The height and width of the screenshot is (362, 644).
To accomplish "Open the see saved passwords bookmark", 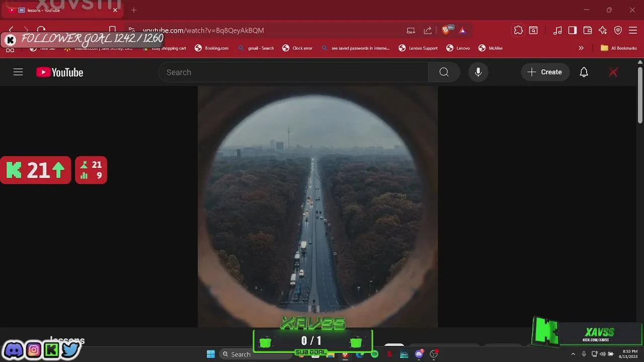I will [x=355, y=48].
